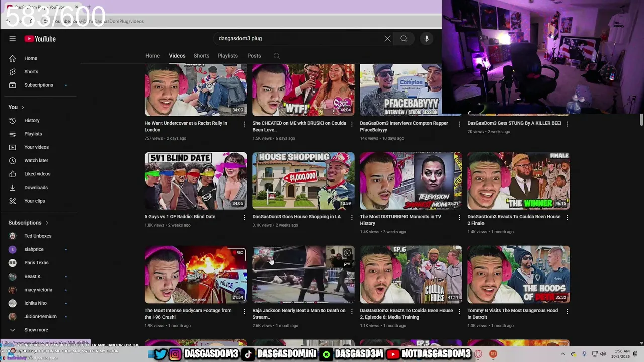The image size is (644, 362).
Task: Open options for 5 Guys vs 1 video
Action: click(x=244, y=217)
